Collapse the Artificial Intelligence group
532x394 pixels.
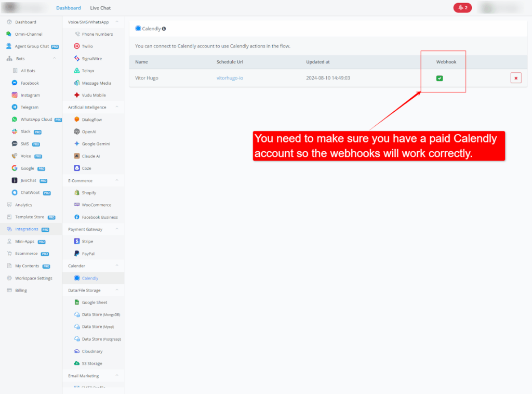pos(116,108)
